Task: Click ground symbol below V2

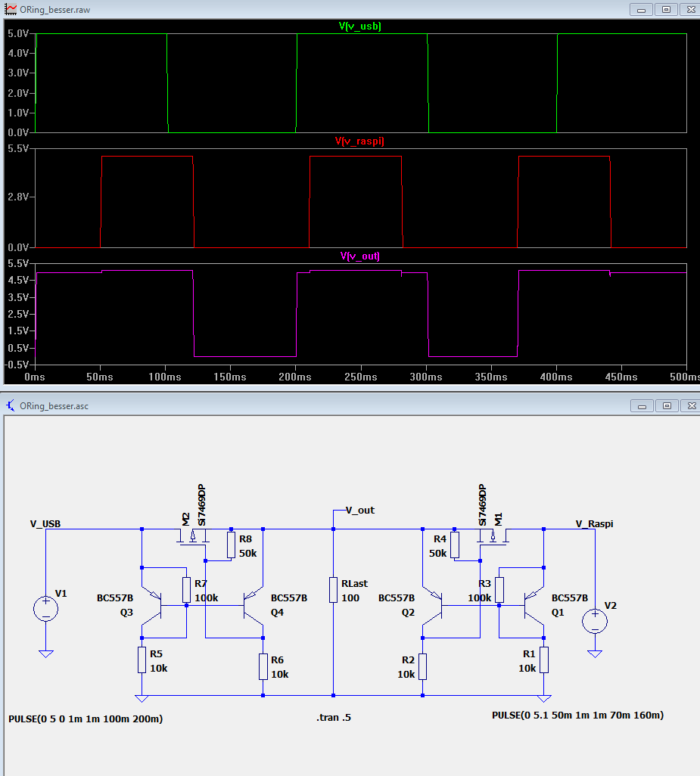Action: click(595, 654)
